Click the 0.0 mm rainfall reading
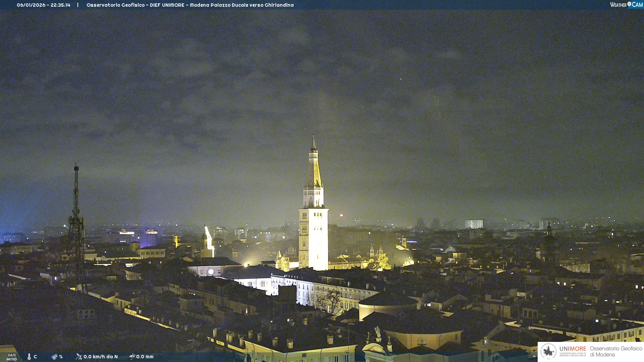The height and width of the screenshot is (362, 644). click(145, 357)
